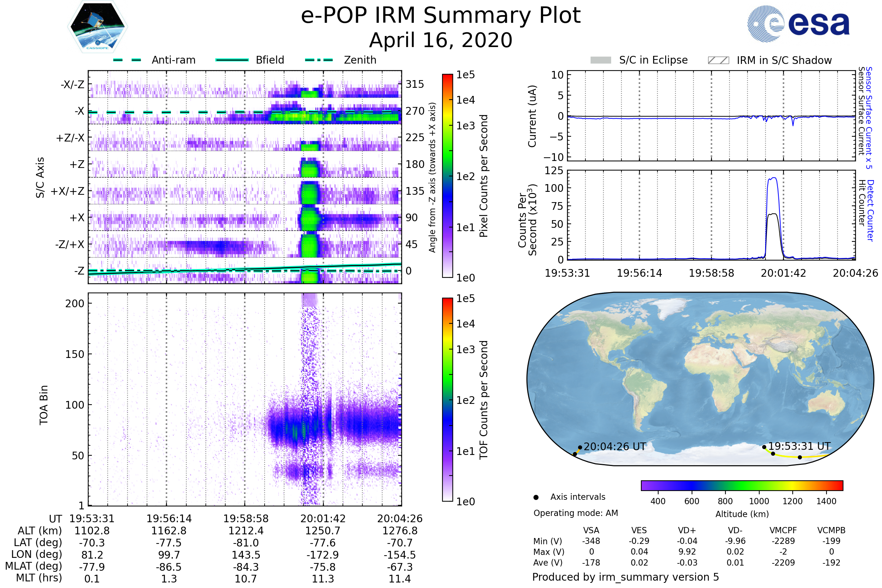Click the Pixel Counts per Second colorbar
Viewport: 882px width, 588px height.
(x=447, y=176)
